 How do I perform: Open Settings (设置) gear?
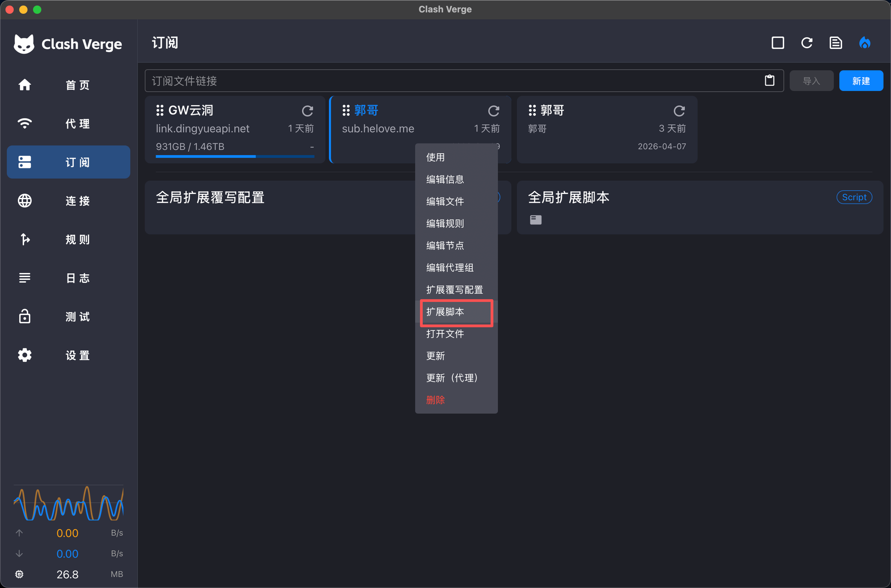[x=69, y=355]
